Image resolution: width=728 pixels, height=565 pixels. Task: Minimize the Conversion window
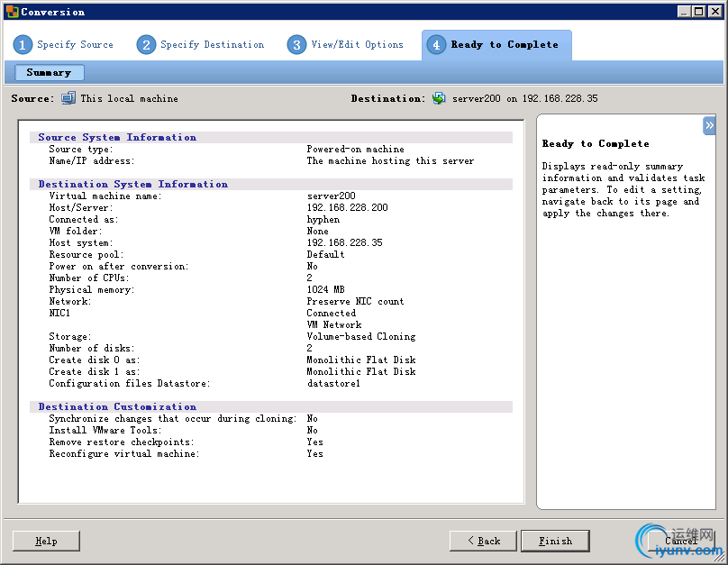684,12
